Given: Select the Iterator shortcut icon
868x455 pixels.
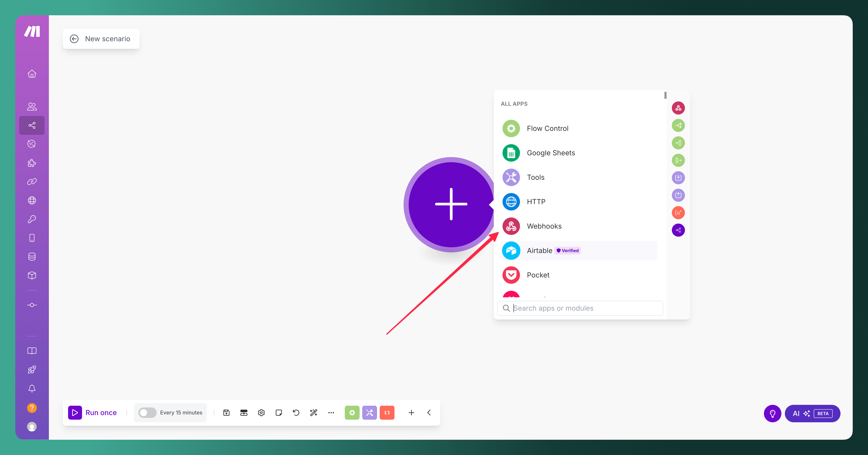Looking at the screenshot, I should click(x=678, y=143).
